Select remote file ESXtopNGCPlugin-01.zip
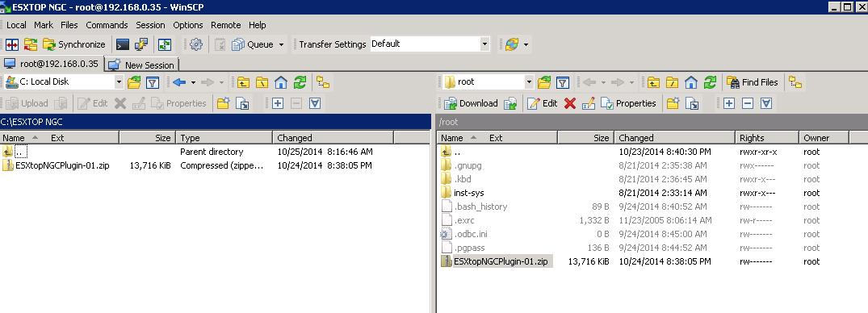The height and width of the screenshot is (313, 868). click(x=501, y=261)
